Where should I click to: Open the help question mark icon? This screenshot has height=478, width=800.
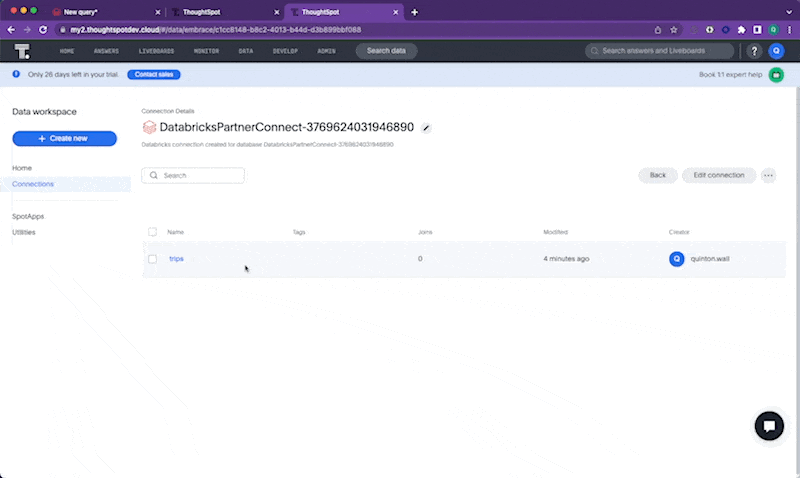755,51
